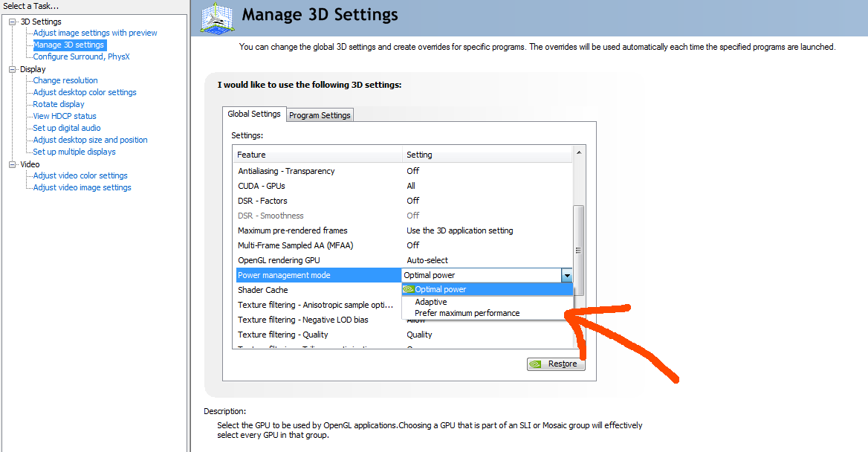Viewport: 868px width, 452px height.
Task: Click the Restore button
Action: pyautogui.click(x=556, y=364)
